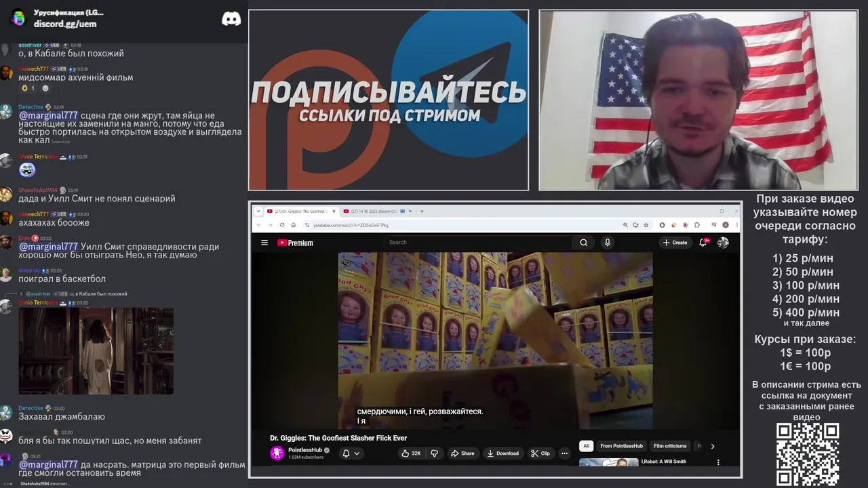Click the Discord logo icon in chat header

[231, 19]
